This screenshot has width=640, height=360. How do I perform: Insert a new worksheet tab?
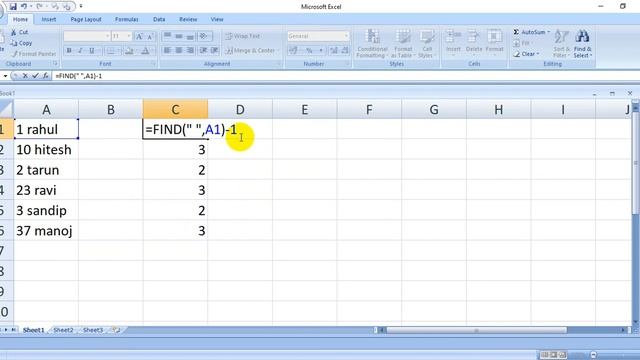pos(116,330)
